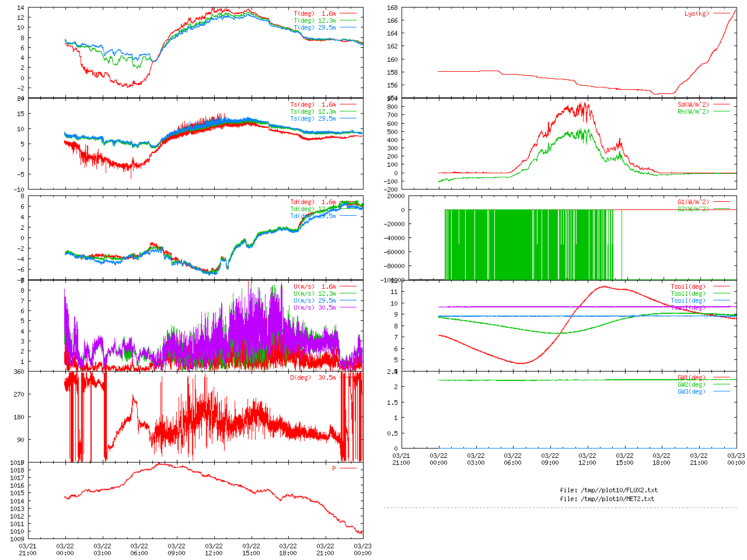747x560 pixels.
Task: Select the '1009' pressure axis tick
Action: (x=17, y=539)
